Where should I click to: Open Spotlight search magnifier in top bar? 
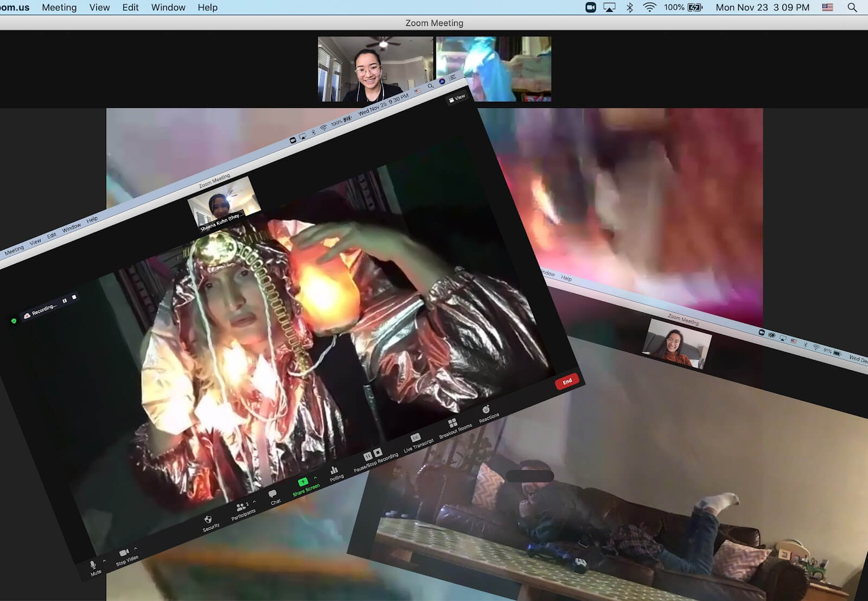[x=852, y=8]
